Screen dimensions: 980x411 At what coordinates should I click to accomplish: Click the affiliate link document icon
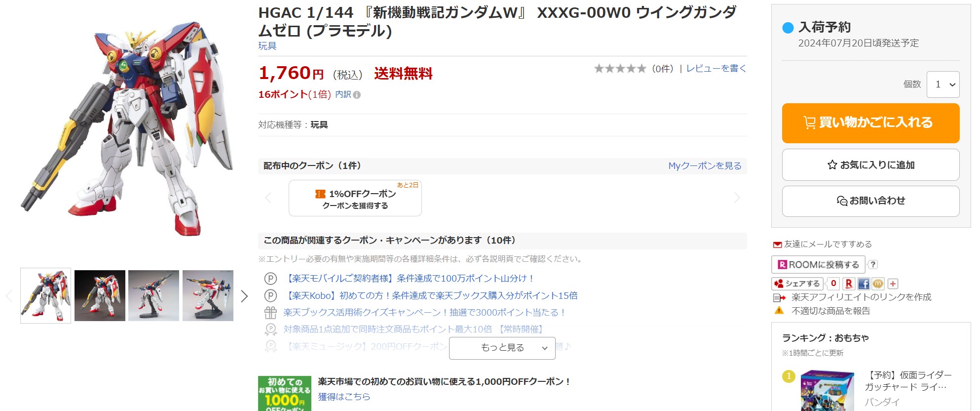tap(779, 297)
